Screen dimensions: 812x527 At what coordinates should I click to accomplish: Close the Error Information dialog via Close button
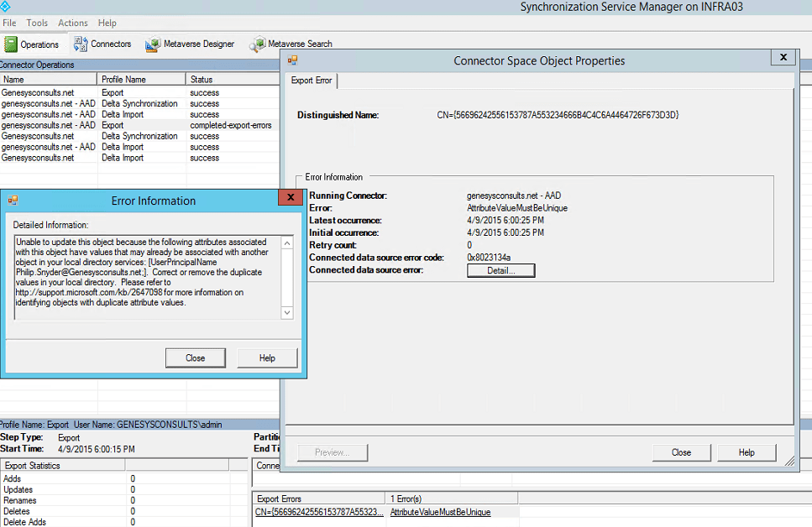point(195,357)
